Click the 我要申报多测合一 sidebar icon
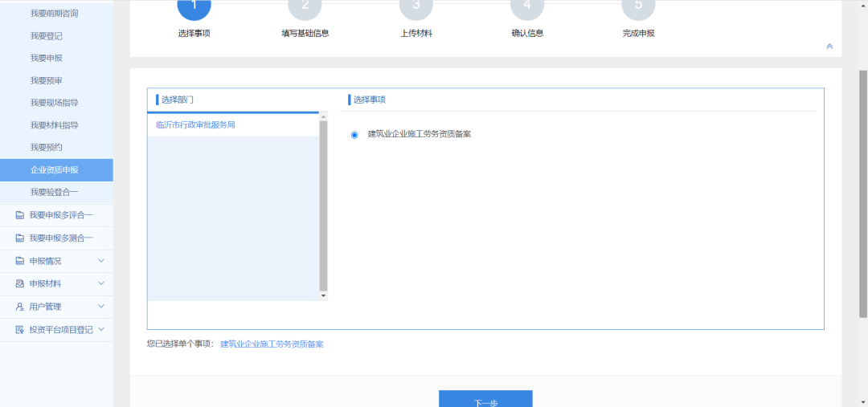The height and width of the screenshot is (407, 868). (19, 238)
